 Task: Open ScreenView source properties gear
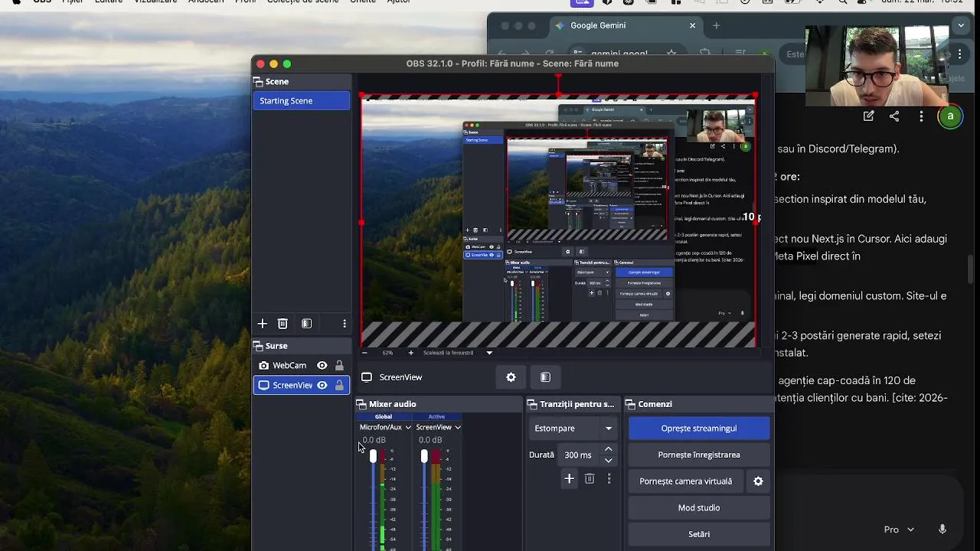511,377
